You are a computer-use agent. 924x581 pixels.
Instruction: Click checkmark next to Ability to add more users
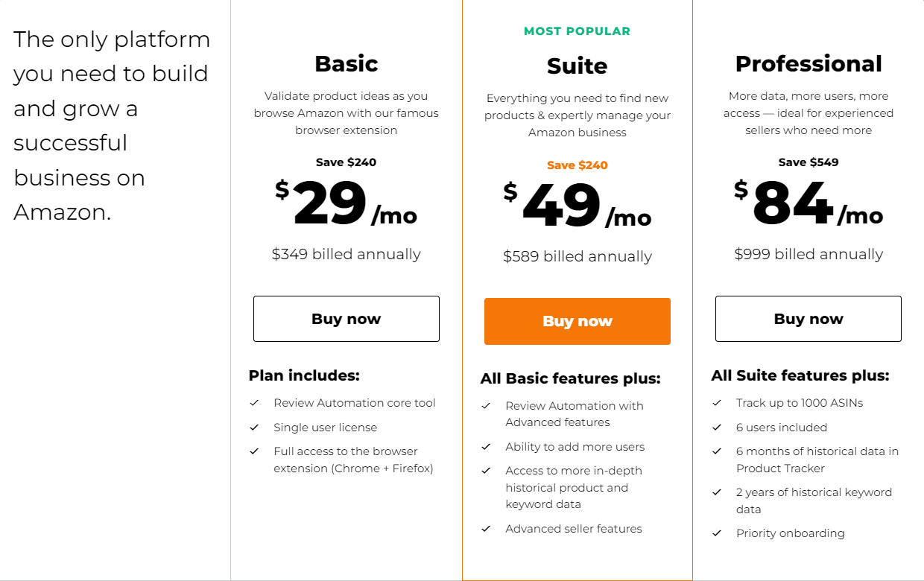click(486, 447)
